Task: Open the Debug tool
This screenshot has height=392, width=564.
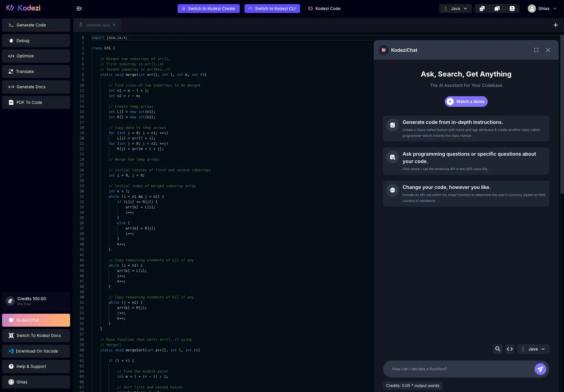Action: [36, 41]
